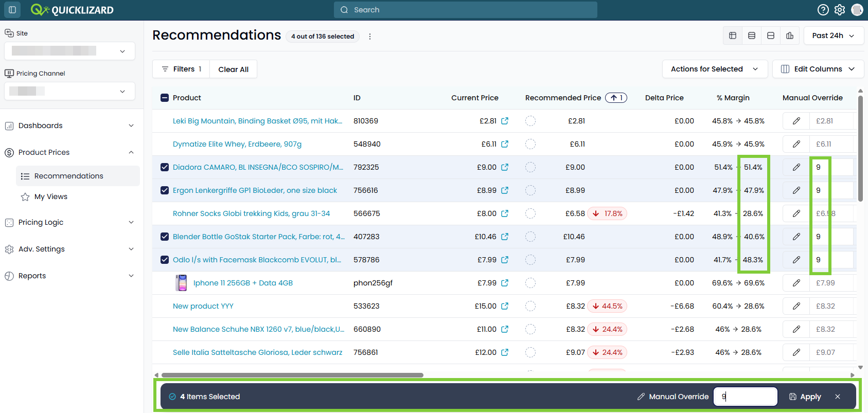Viewport: 868px width, 413px height.
Task: Click Apply in the bulk action bar
Action: click(x=805, y=397)
